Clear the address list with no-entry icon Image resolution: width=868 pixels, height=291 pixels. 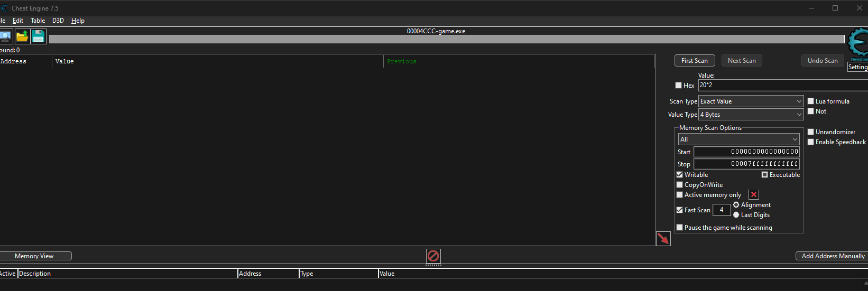433,256
